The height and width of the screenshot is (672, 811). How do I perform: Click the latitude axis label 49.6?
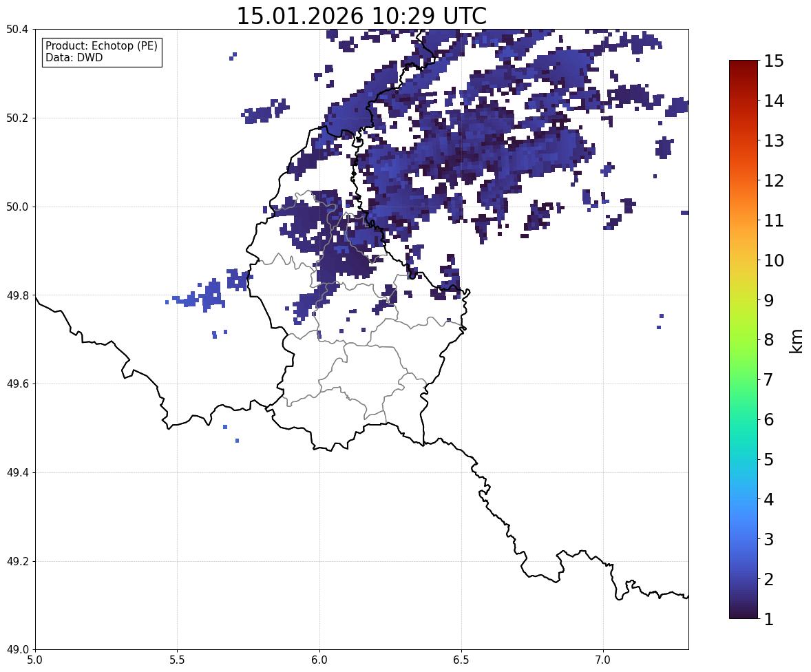coord(17,384)
